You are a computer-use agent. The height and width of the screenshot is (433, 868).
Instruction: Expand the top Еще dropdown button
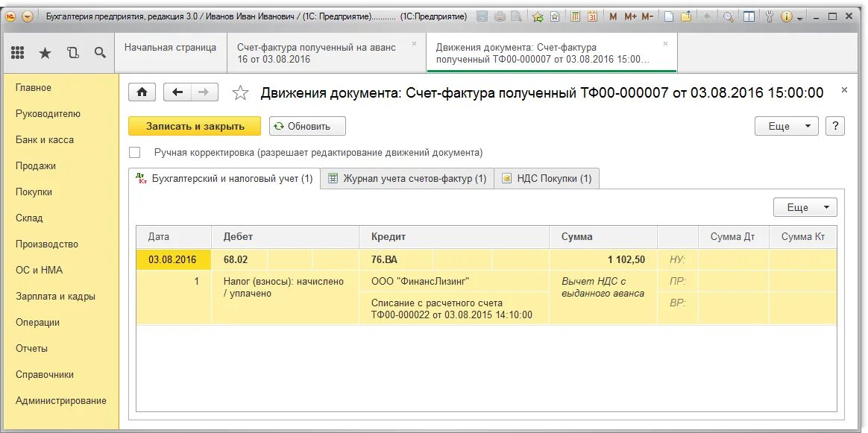coord(786,126)
